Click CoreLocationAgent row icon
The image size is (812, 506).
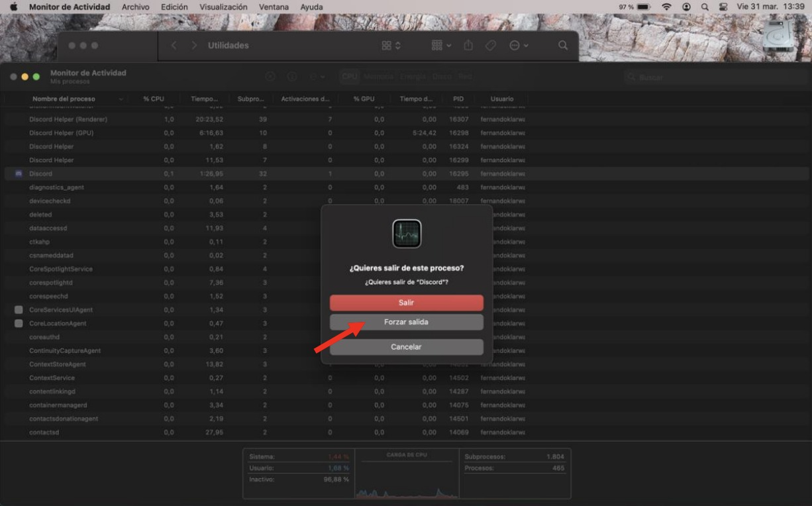pos(19,323)
